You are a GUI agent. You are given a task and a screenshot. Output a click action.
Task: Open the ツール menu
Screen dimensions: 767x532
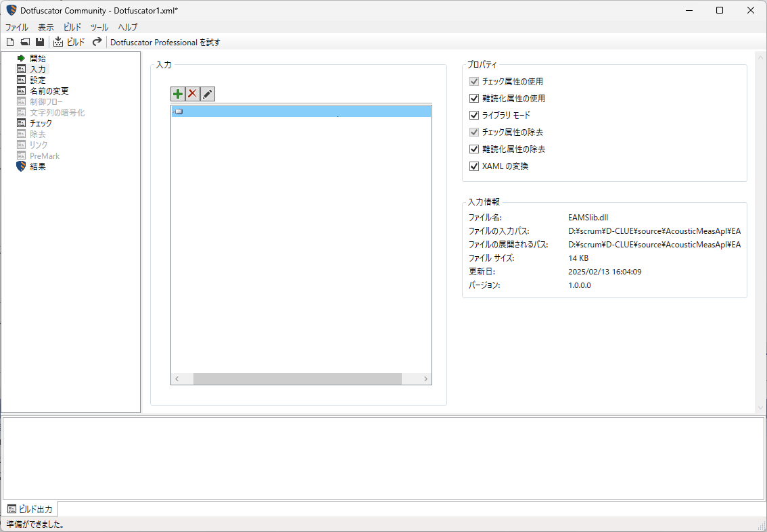99,28
